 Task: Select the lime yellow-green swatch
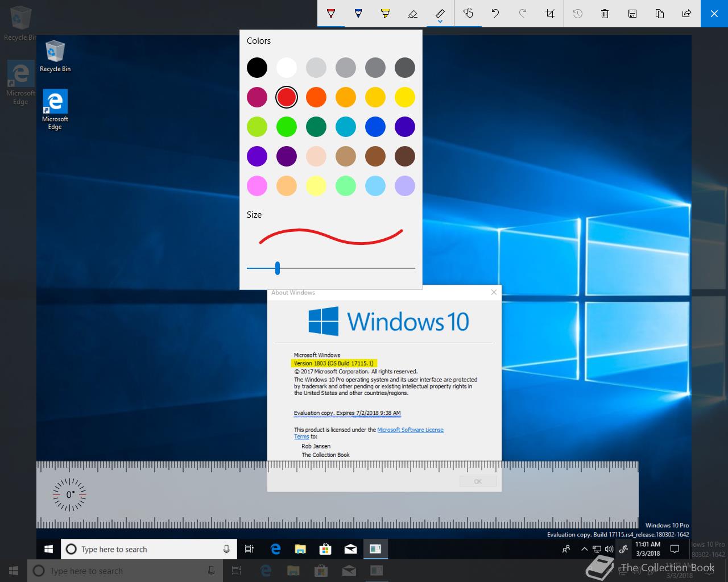pyautogui.click(x=257, y=127)
